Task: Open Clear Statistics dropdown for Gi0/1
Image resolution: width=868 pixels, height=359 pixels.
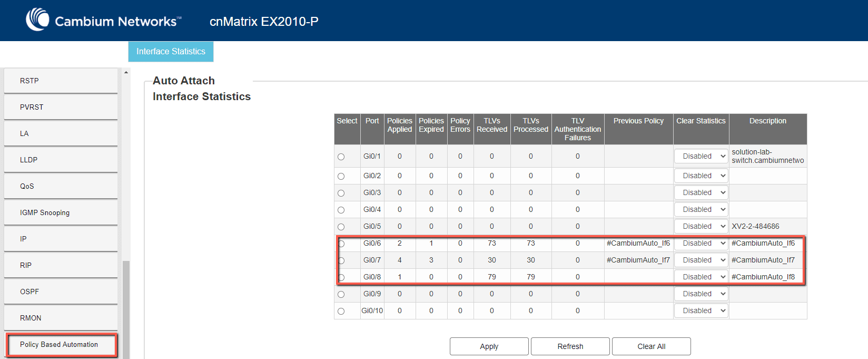Action: [x=701, y=156]
